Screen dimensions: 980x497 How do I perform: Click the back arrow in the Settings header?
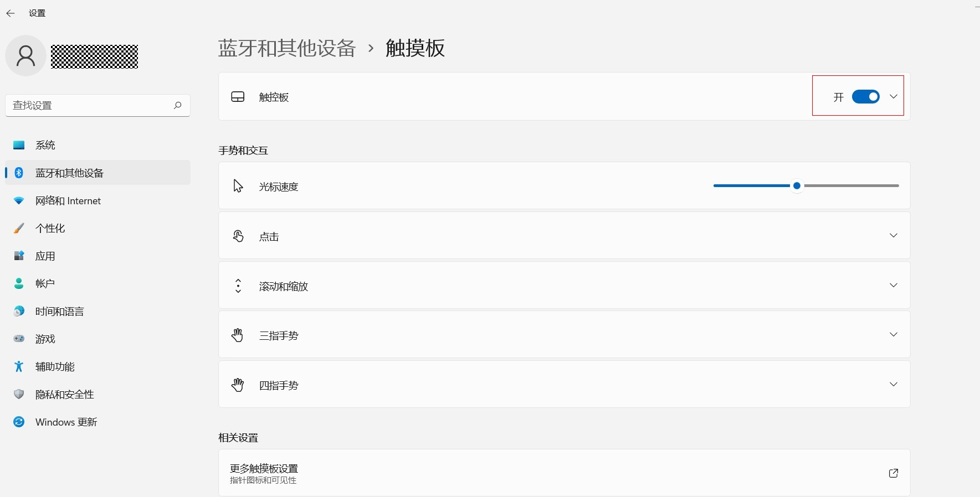click(11, 13)
